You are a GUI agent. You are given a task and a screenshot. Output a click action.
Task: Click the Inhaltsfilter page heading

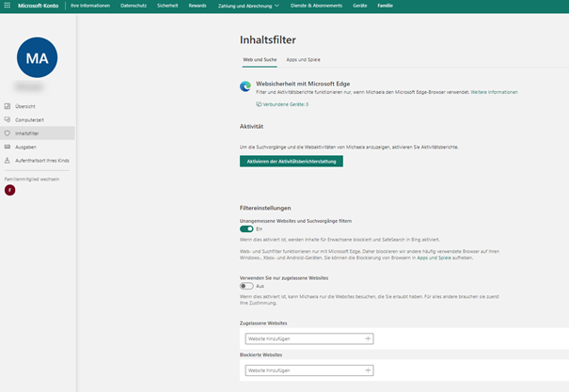(x=268, y=39)
